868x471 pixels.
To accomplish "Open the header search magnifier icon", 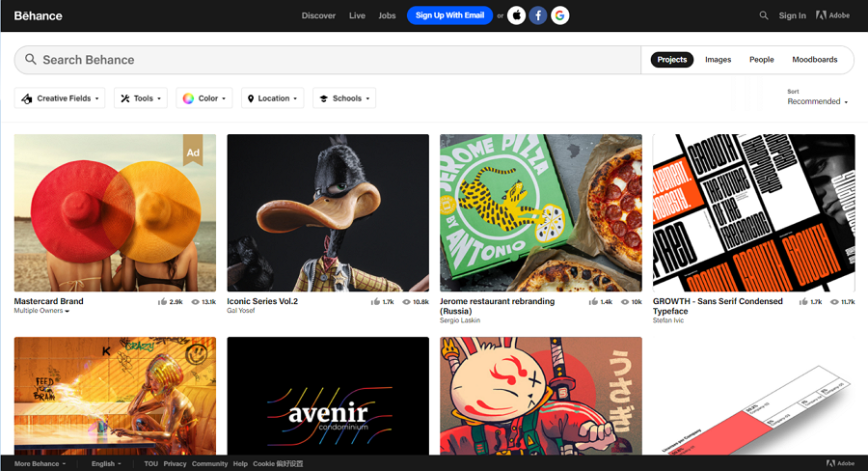I will 764,15.
